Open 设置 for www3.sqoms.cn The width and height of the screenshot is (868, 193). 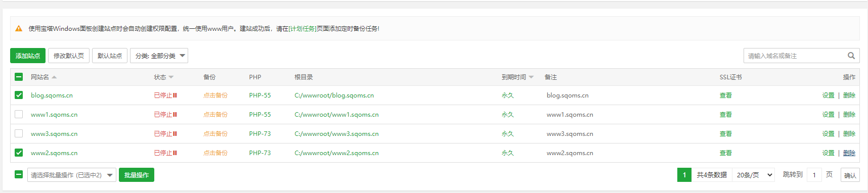coord(828,134)
